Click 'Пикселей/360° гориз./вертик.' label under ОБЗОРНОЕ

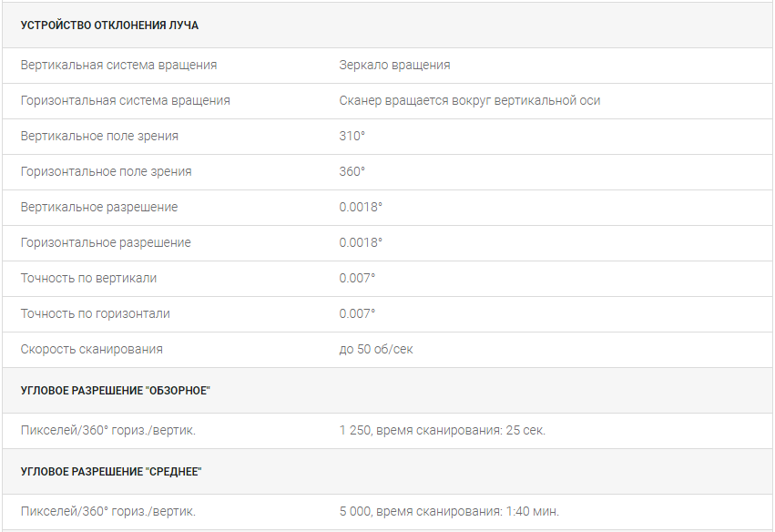(107, 431)
